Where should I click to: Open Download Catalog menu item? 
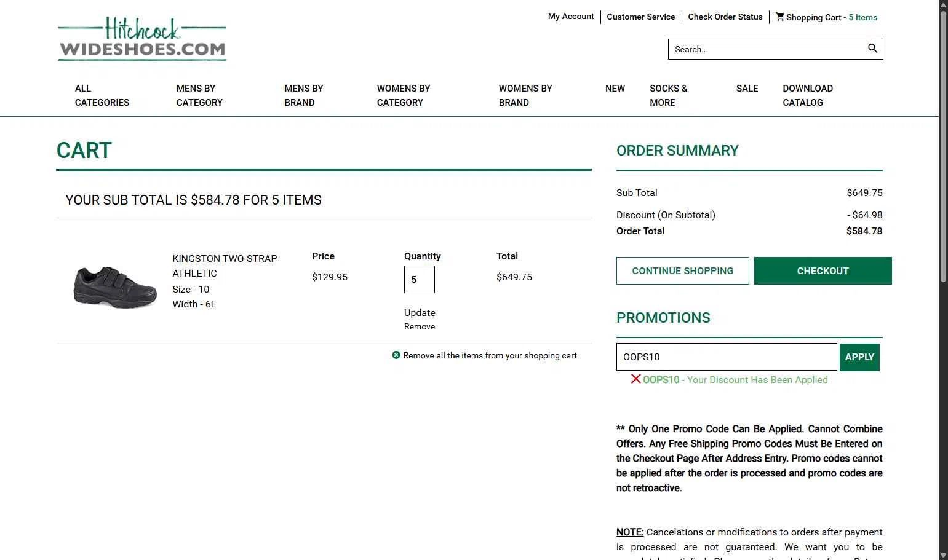point(808,95)
